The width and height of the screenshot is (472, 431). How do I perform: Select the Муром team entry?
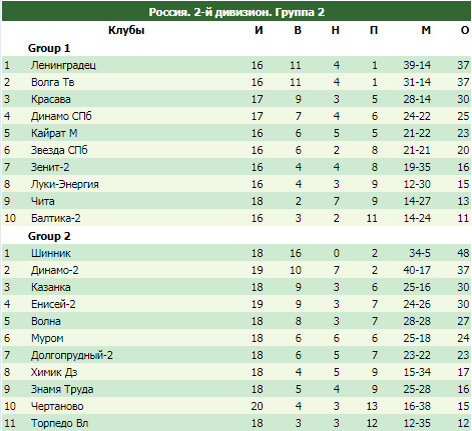tap(47, 338)
